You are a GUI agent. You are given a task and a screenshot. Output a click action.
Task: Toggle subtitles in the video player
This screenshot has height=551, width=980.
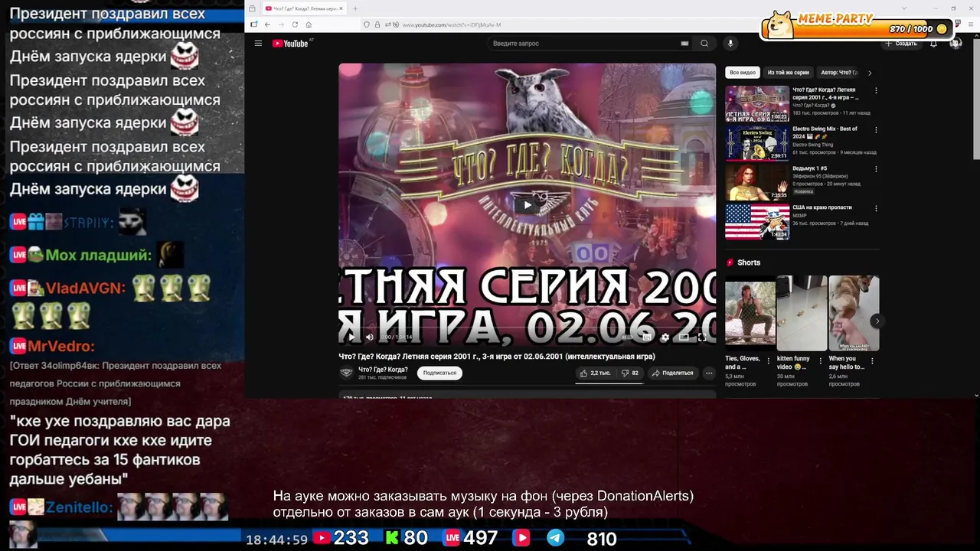[x=646, y=337]
